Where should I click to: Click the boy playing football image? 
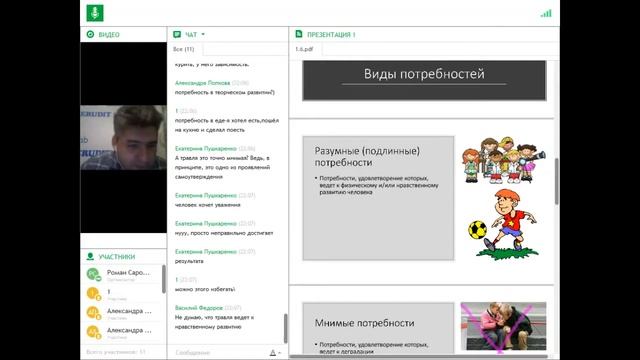(x=504, y=224)
